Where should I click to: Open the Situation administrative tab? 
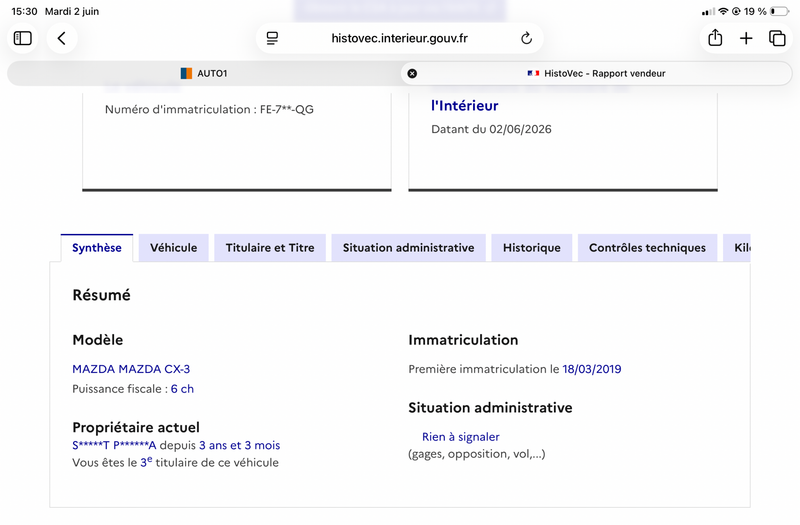(x=409, y=248)
